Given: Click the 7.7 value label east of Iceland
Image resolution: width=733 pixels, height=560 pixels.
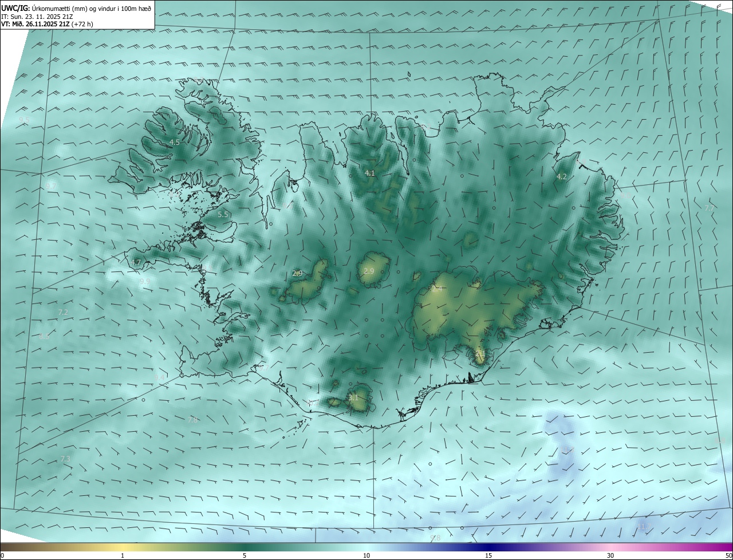Looking at the screenshot, I should [709, 208].
